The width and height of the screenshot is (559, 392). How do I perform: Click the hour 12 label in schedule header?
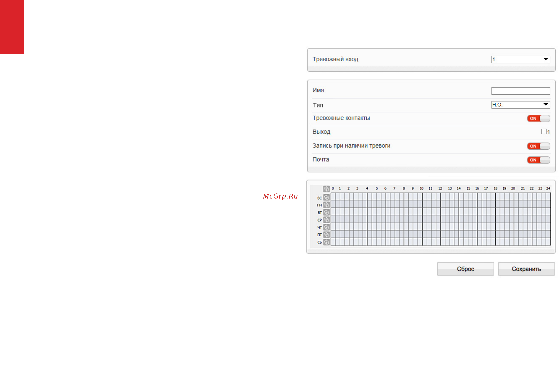pos(440,188)
